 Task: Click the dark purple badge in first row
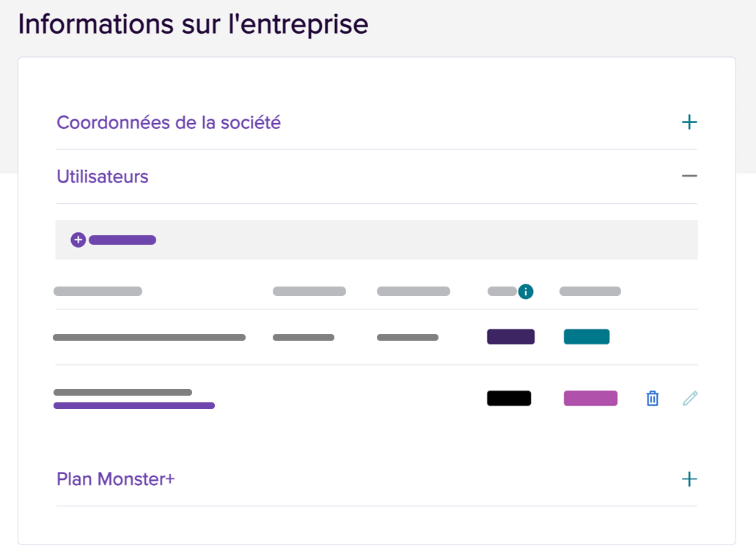pos(510,337)
